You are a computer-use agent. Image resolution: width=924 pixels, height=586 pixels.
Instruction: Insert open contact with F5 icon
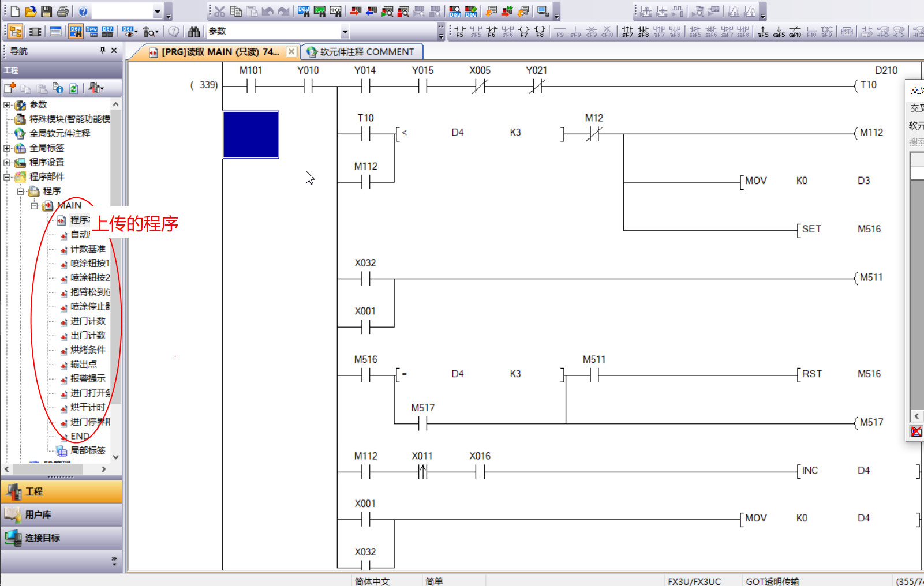tap(459, 32)
